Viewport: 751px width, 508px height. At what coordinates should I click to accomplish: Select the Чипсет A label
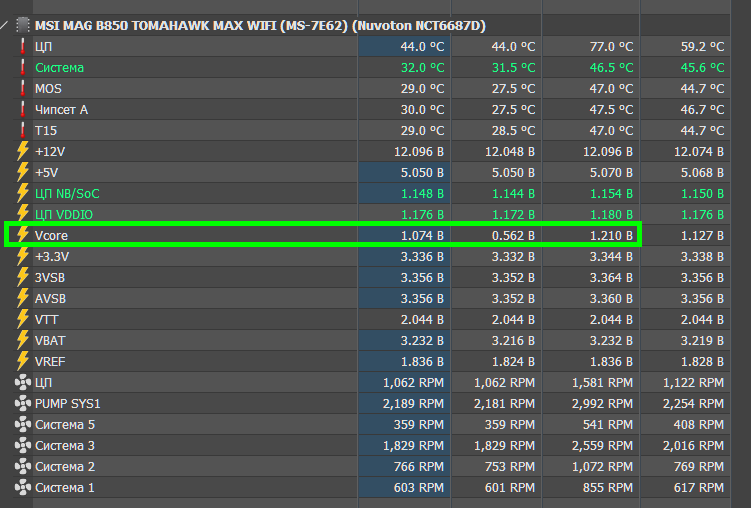tap(61, 110)
